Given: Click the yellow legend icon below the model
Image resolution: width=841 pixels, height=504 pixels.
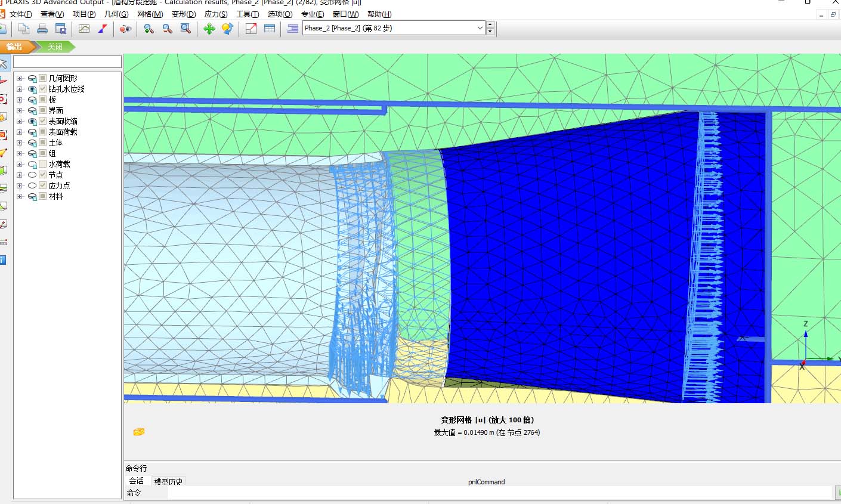Looking at the screenshot, I should (139, 432).
